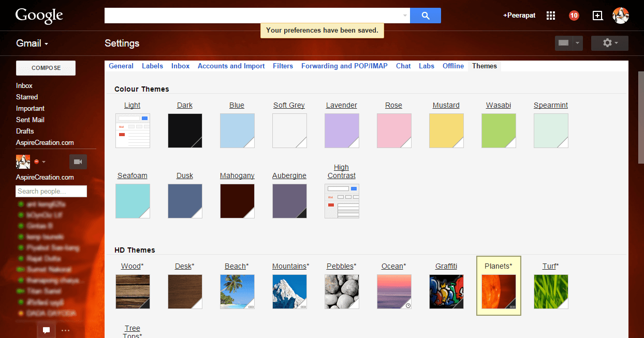The height and width of the screenshot is (338, 644).
Task: Open the Google apps grid icon
Action: (551, 16)
